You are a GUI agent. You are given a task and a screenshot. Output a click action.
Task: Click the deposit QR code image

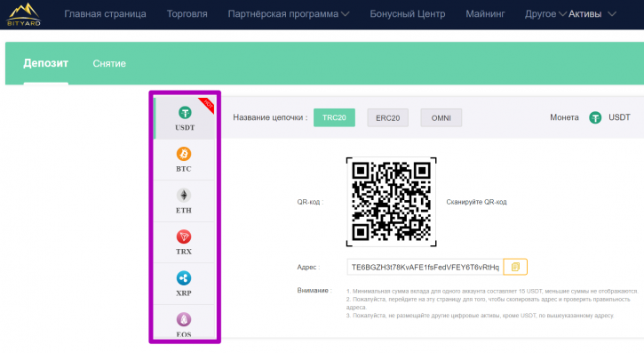pyautogui.click(x=391, y=202)
